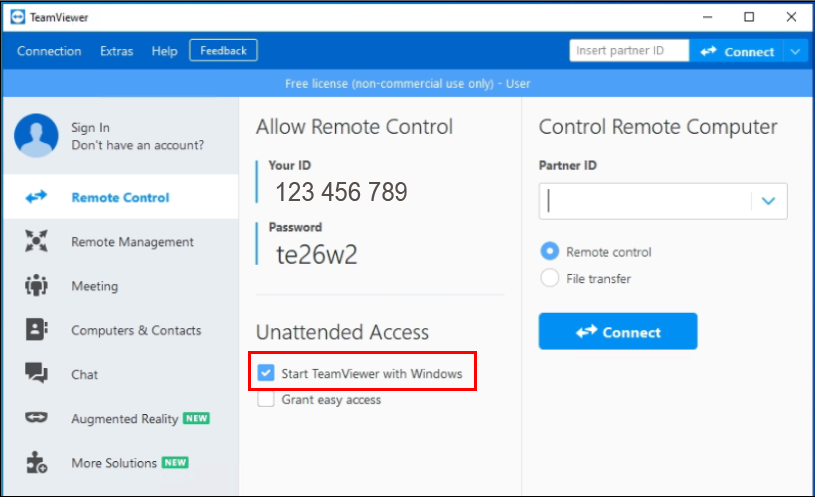Screen dimensions: 815x497
Task: Click the free license banner text
Action: 408,83
